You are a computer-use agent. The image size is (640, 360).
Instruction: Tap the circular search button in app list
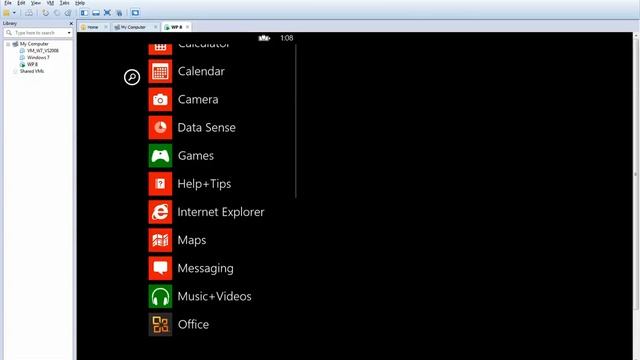(x=132, y=77)
